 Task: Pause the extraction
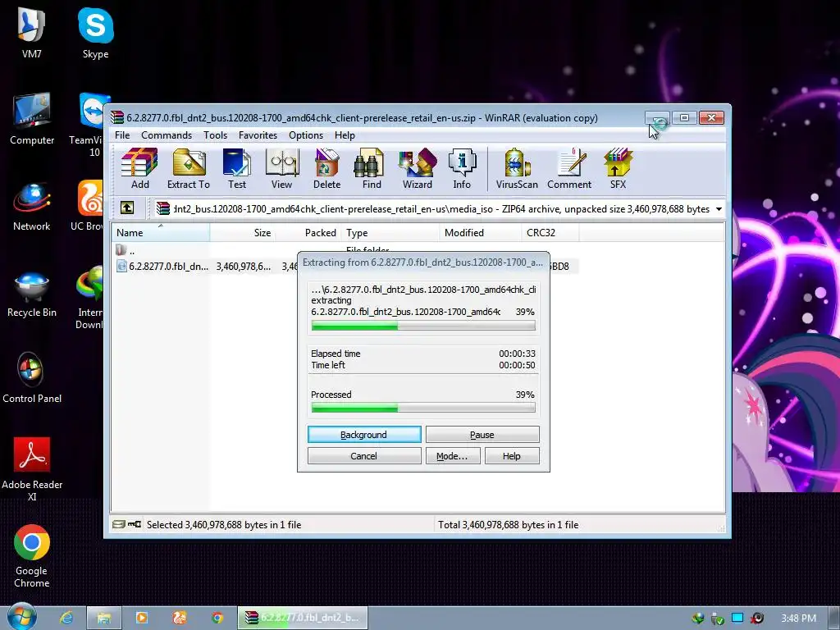tap(482, 435)
